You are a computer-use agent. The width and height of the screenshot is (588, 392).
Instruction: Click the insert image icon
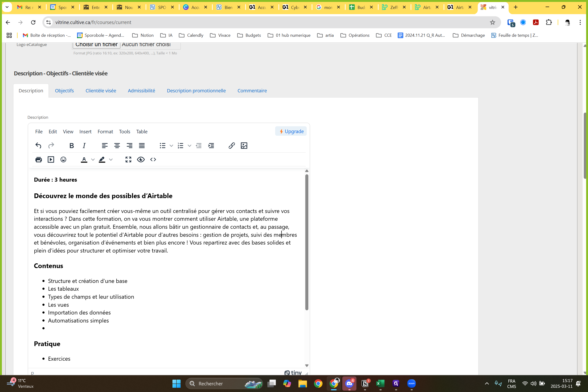pos(244,146)
